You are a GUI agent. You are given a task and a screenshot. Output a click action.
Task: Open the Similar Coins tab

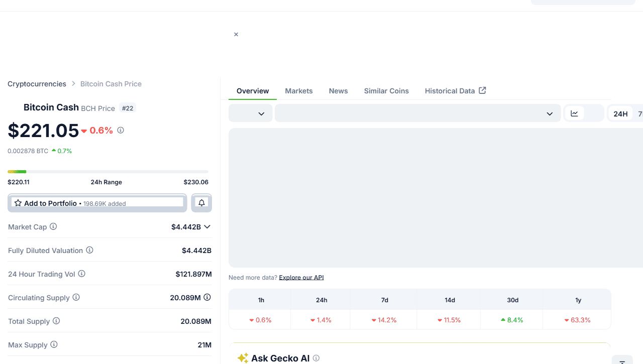coord(386,91)
